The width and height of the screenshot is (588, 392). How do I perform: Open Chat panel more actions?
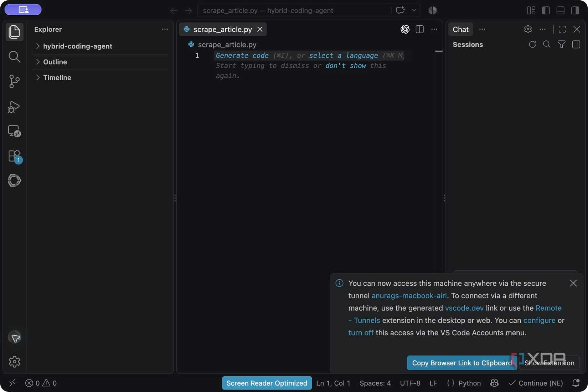(542, 29)
